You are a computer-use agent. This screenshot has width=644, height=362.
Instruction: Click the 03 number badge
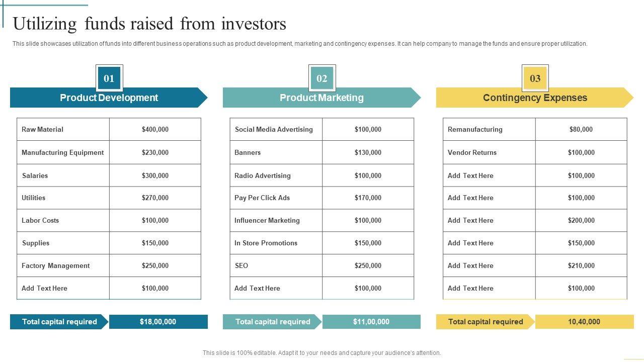point(535,78)
